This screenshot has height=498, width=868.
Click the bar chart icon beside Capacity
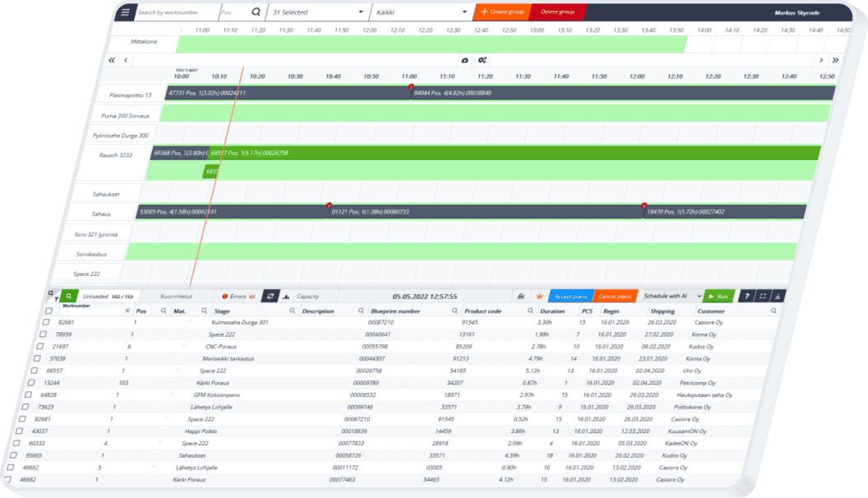coord(286,297)
